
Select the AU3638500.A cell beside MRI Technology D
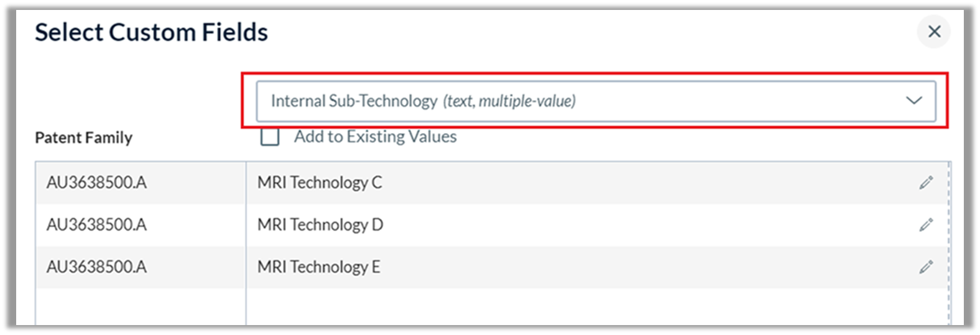tap(96, 224)
